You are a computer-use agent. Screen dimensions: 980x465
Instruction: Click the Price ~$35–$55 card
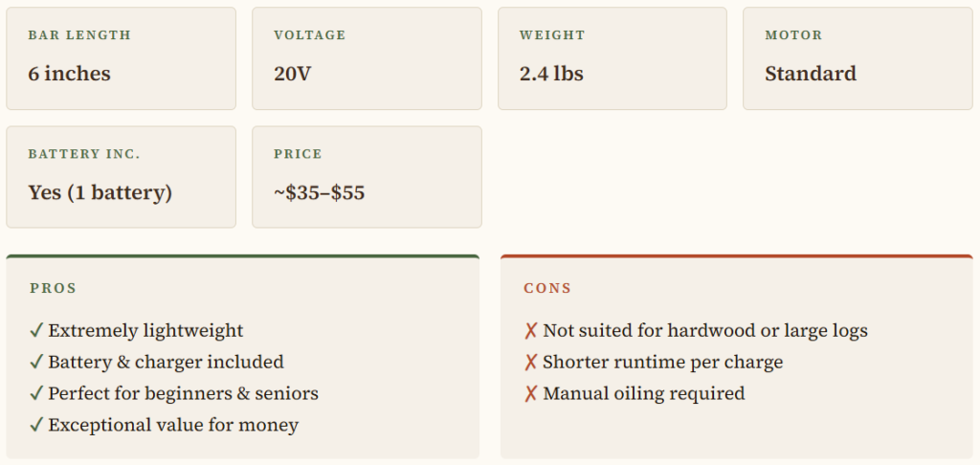367,177
